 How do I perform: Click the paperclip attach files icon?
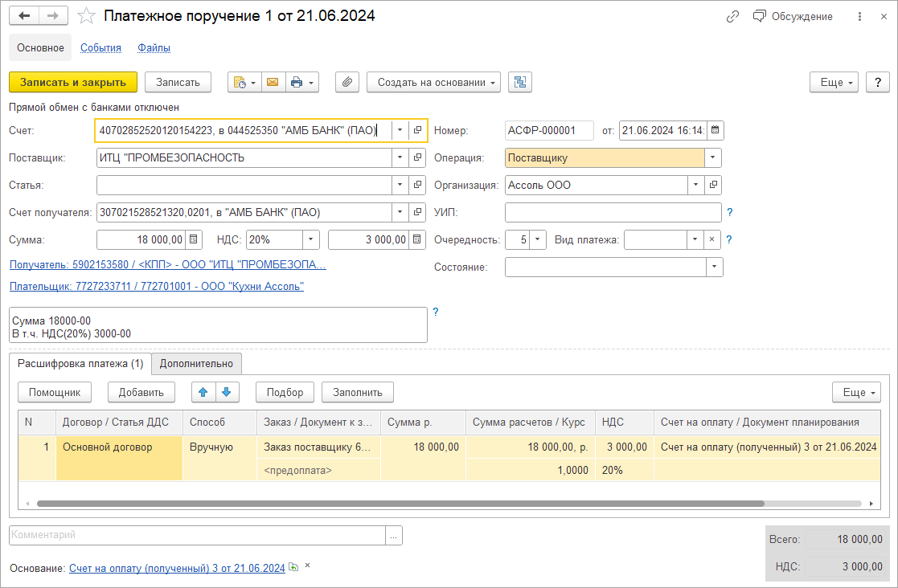click(x=347, y=82)
